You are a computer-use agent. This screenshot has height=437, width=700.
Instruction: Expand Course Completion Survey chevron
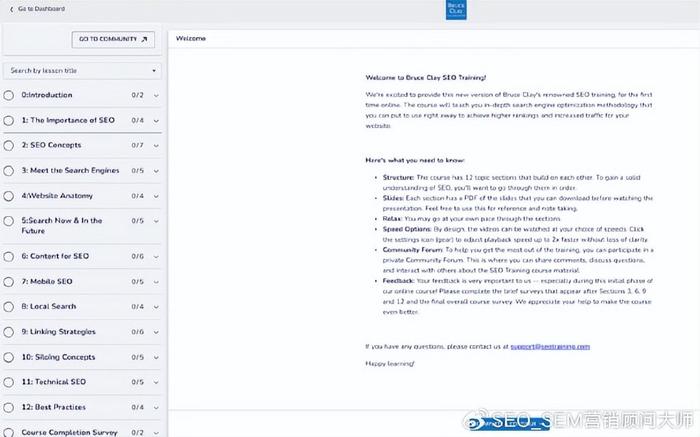pyautogui.click(x=156, y=433)
